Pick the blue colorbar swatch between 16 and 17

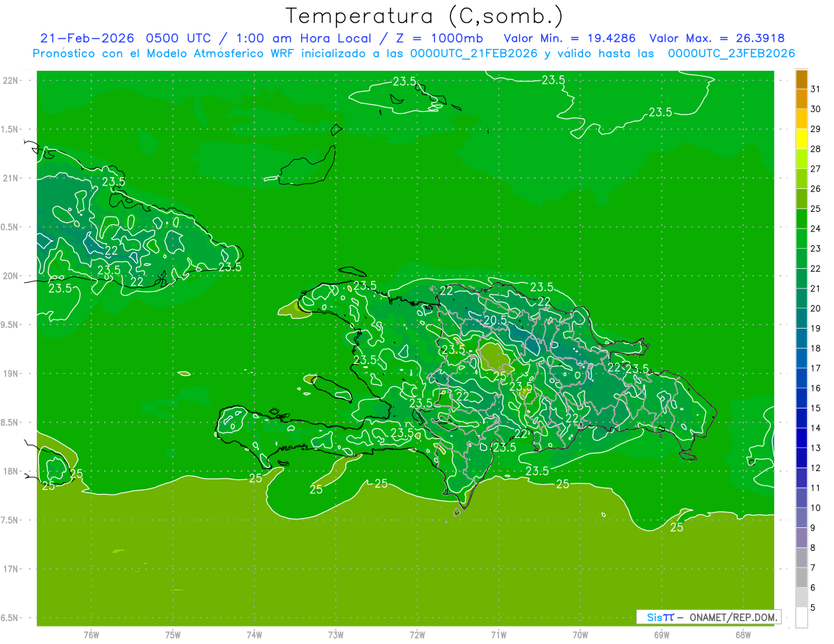pyautogui.click(x=801, y=379)
